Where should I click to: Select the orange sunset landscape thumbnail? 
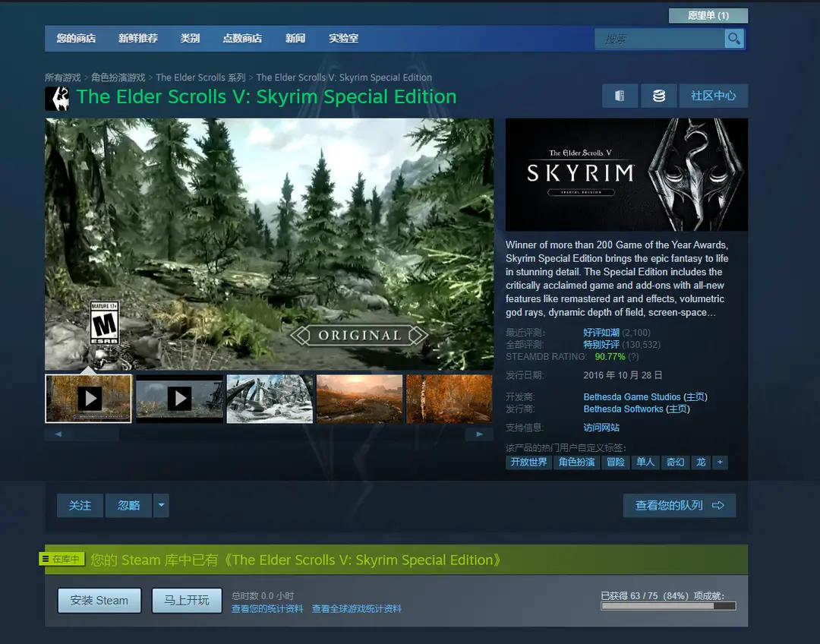[360, 399]
